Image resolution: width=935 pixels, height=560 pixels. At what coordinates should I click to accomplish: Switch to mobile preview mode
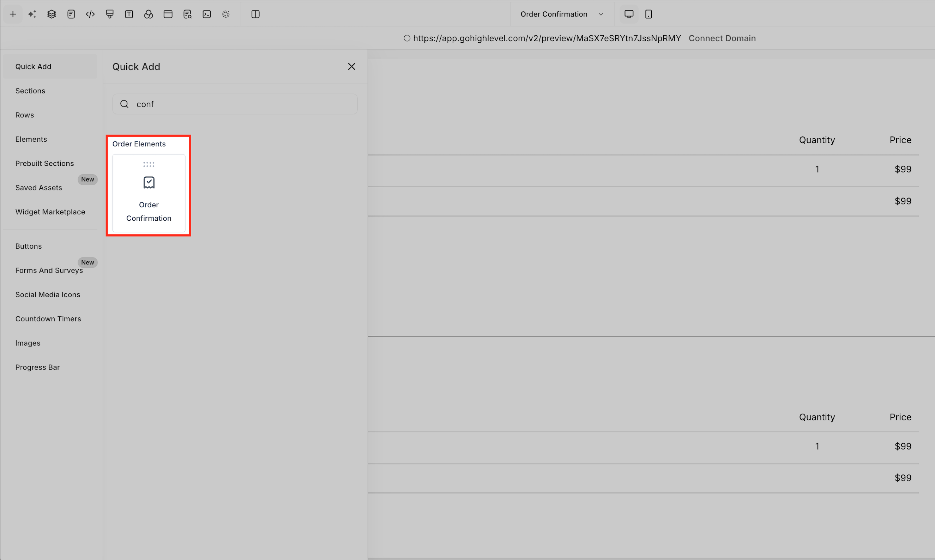[x=649, y=14]
